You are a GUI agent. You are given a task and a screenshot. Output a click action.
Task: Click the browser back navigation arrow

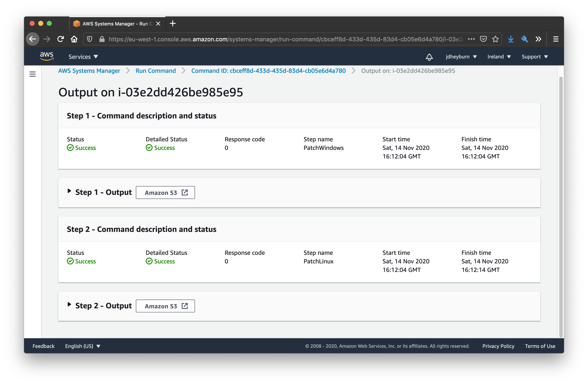pyautogui.click(x=33, y=39)
